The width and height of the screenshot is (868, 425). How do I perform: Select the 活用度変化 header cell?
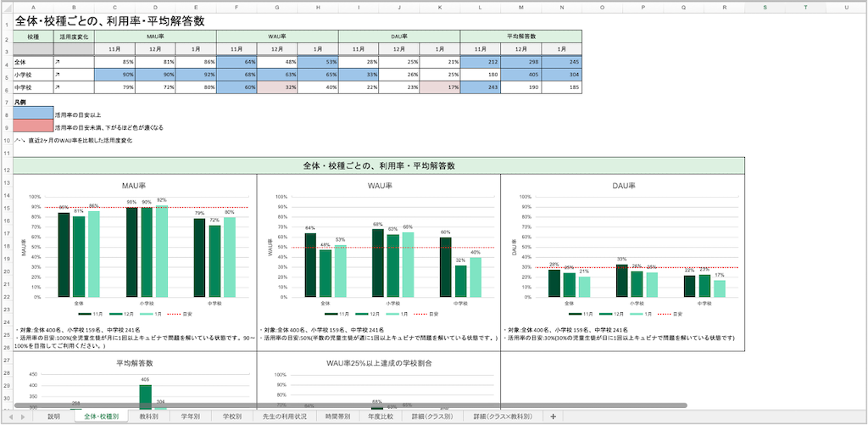coord(74,36)
